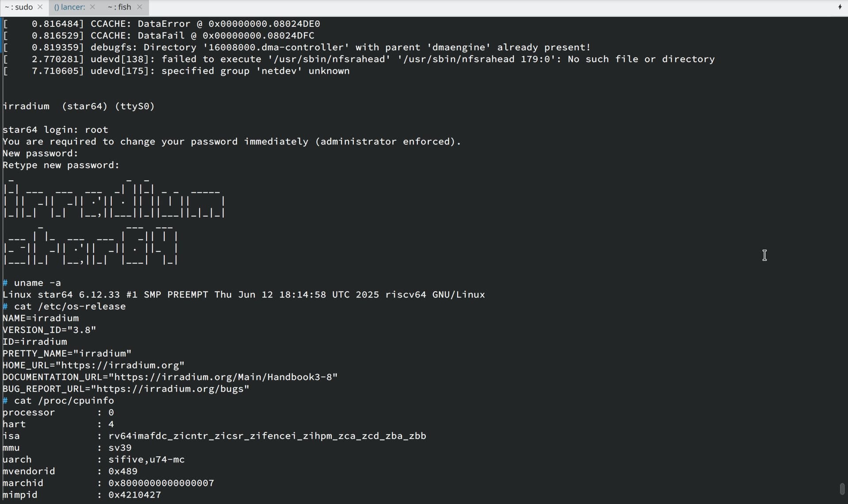Click the HOME_URL https://irradium.org link text
The width and height of the screenshot is (848, 504).
(120, 365)
